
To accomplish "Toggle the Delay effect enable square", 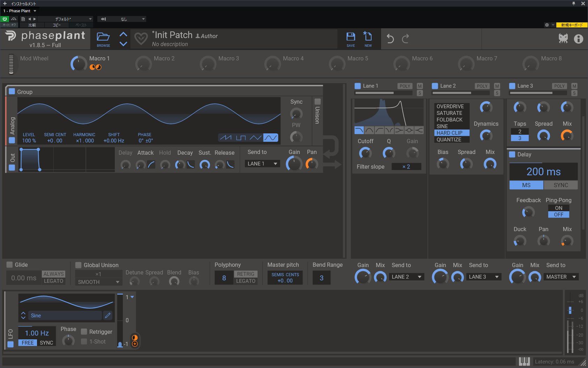I will coord(512,154).
